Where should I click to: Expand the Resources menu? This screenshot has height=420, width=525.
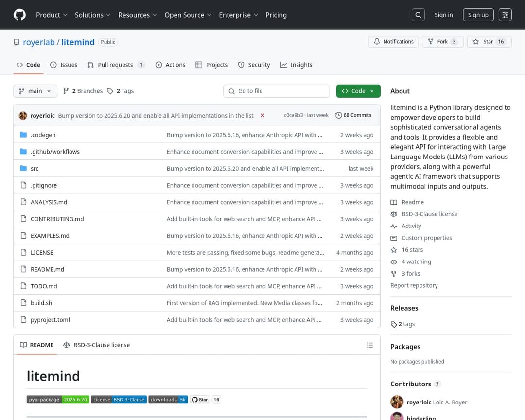[137, 15]
